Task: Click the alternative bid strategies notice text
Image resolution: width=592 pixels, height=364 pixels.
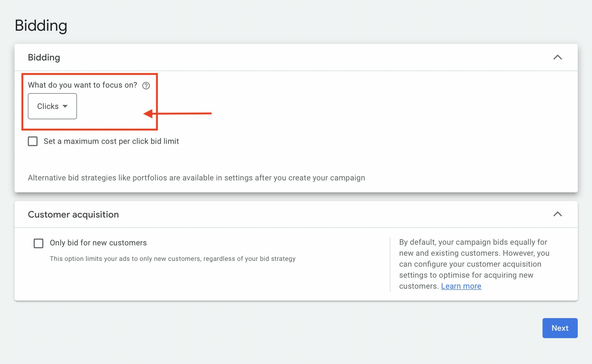Action: 196,177
